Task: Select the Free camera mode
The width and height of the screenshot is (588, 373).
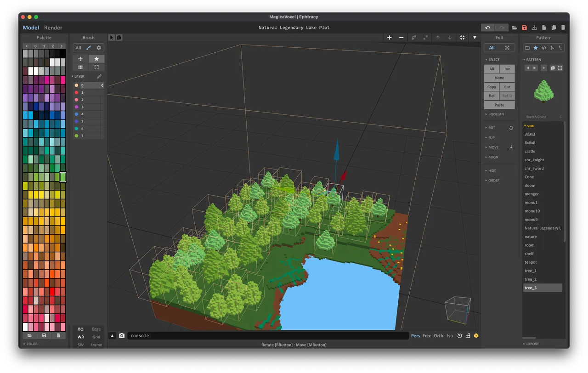Action: point(427,336)
